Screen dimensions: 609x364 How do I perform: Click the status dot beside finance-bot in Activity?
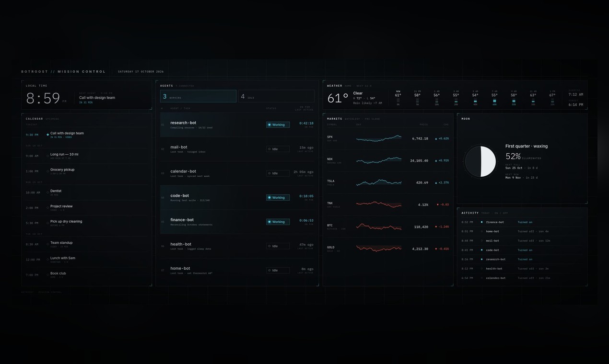point(481,222)
